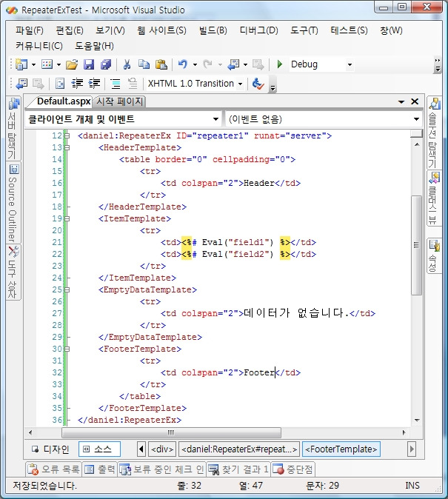Image resolution: width=448 pixels, height=499 pixels.
Task: Undo the last action with the Undo icon
Action: pos(182,64)
